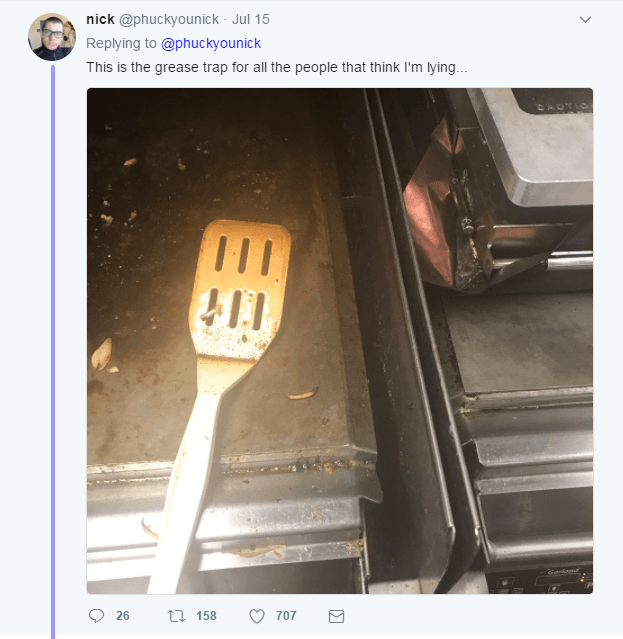Send via Direct Message envelope icon
This screenshot has height=639, width=623.
[337, 616]
